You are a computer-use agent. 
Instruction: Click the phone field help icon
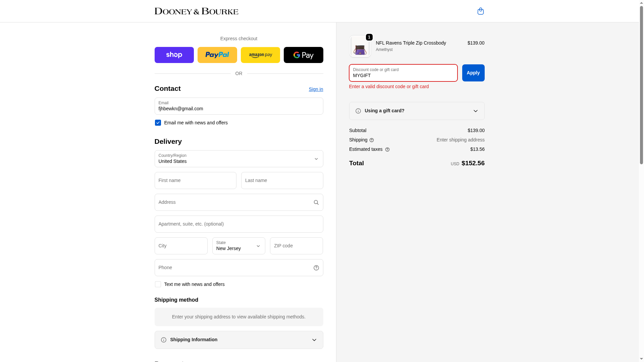316,268
